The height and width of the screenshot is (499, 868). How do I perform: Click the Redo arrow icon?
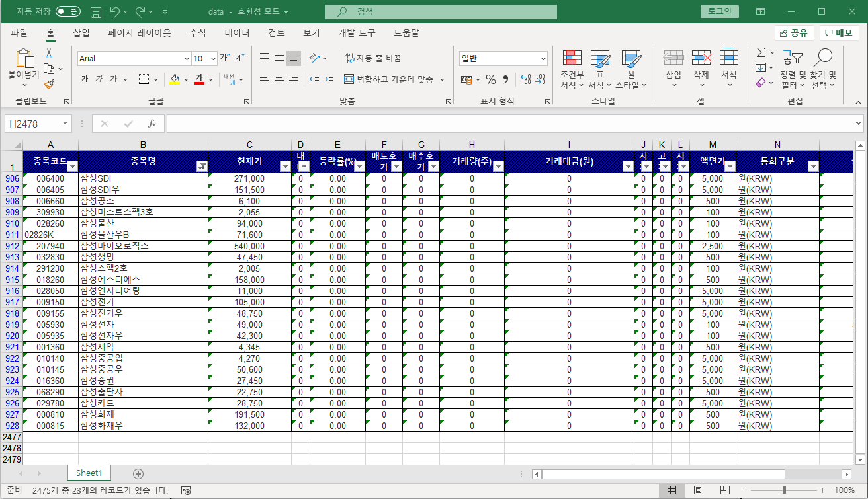pos(140,12)
